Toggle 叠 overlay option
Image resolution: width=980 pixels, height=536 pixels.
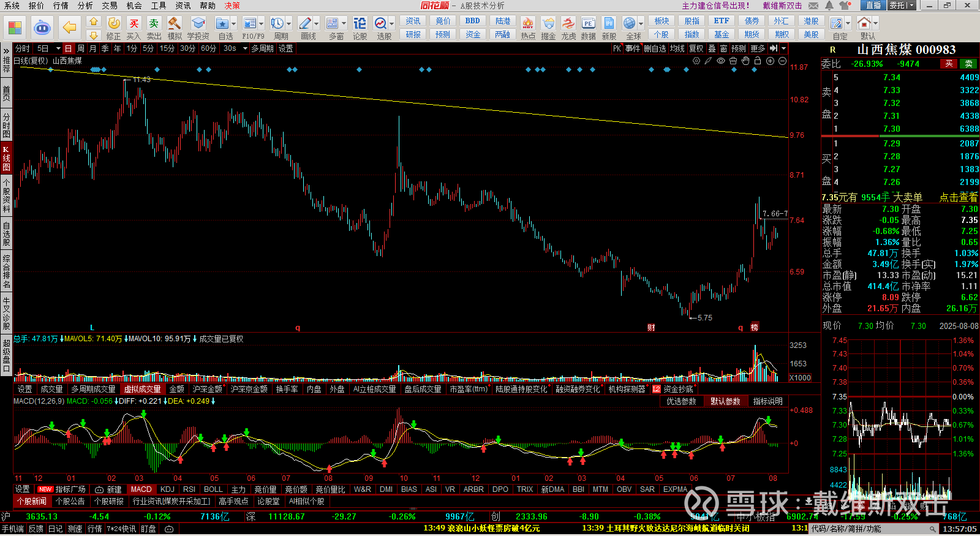pyautogui.click(x=712, y=48)
